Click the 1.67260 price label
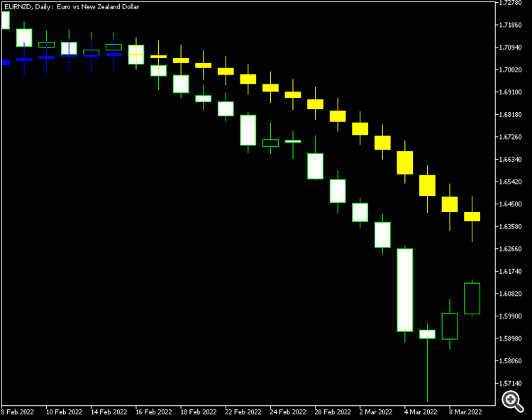532x420 pixels. (511, 137)
